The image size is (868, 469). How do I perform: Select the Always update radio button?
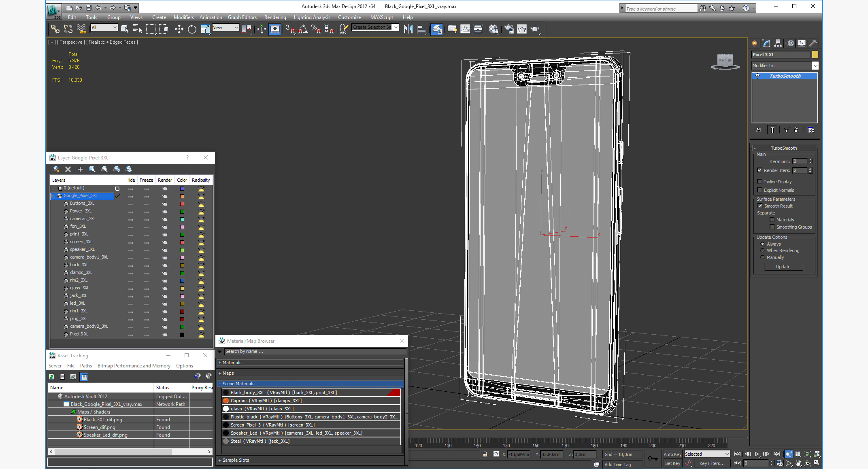point(763,244)
